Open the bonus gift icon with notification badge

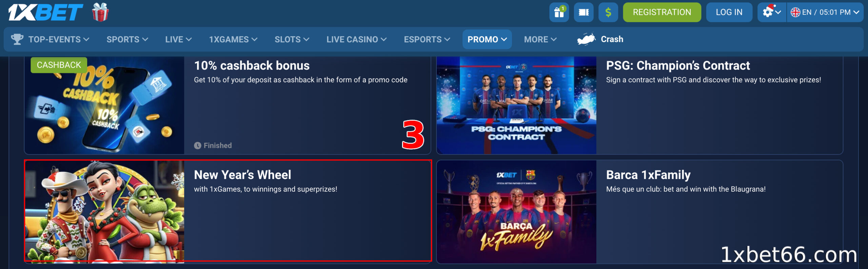559,12
